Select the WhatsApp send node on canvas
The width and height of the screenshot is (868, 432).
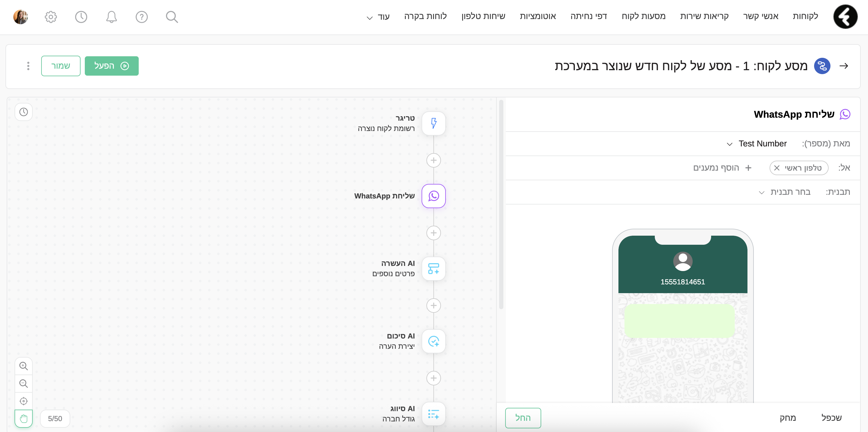coord(433,196)
